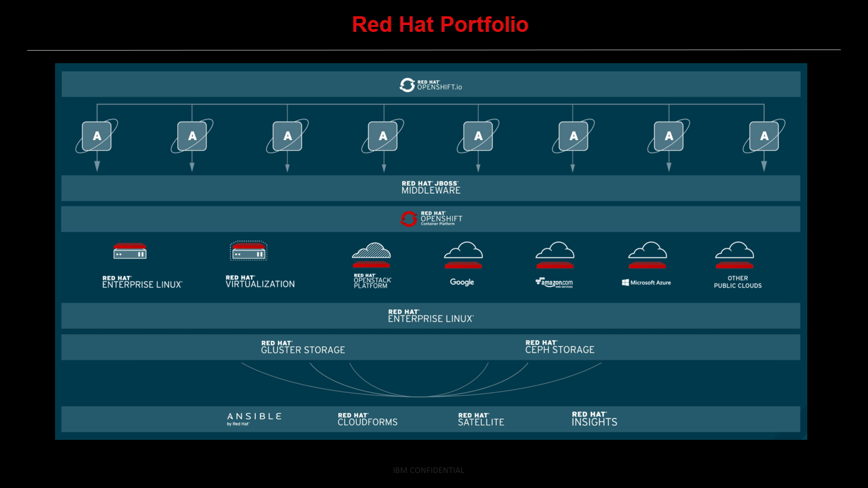
Task: Toggle the rightmost application 'A' container icon
Action: [x=763, y=135]
